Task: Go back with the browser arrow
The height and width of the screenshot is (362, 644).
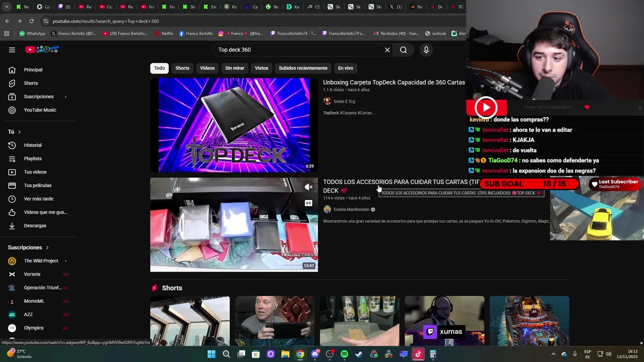Action: 7,21
